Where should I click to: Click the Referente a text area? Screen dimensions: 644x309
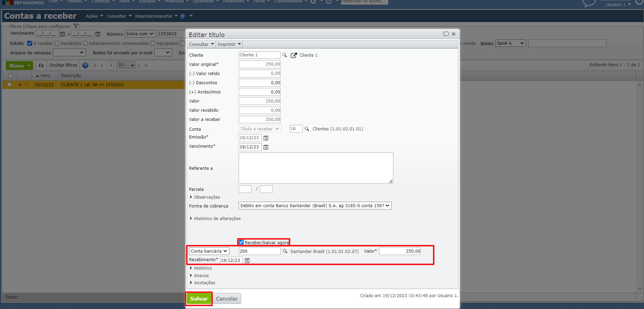pyautogui.click(x=316, y=168)
